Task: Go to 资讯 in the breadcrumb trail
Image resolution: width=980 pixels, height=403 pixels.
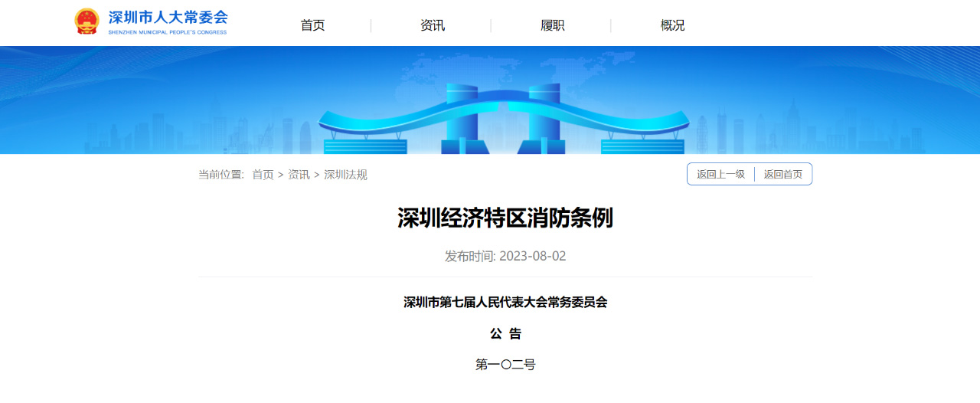Action: pos(299,175)
